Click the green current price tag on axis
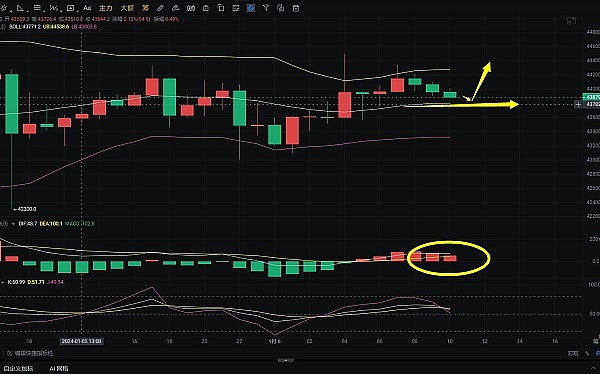The height and width of the screenshot is (374, 600). coord(591,97)
